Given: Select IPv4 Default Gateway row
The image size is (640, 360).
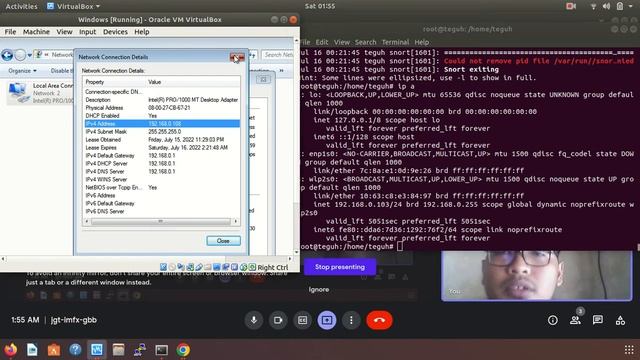Looking at the screenshot, I should point(162,156).
